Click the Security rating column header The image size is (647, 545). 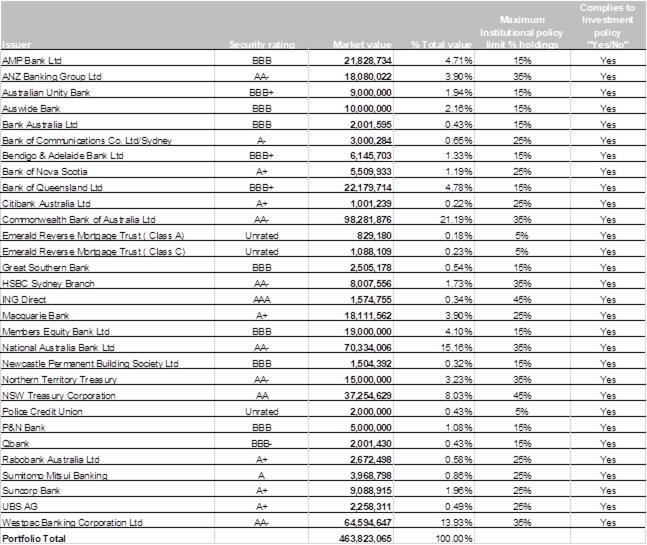(x=262, y=45)
